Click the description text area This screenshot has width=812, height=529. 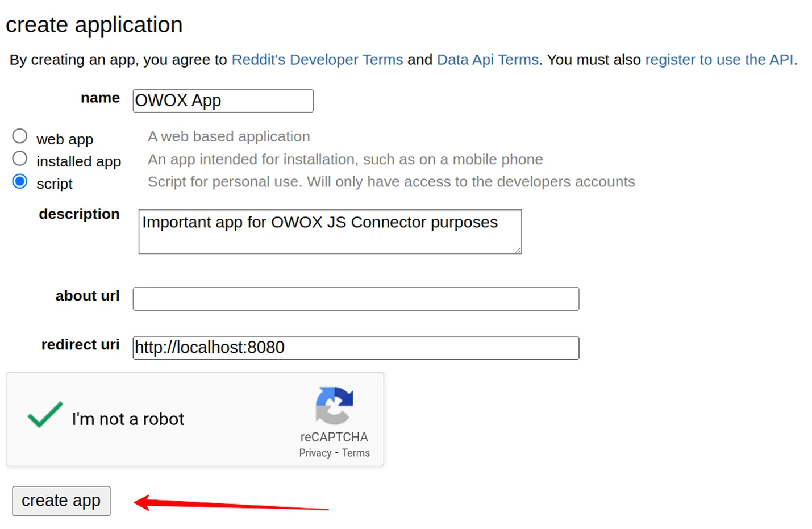[x=330, y=231]
